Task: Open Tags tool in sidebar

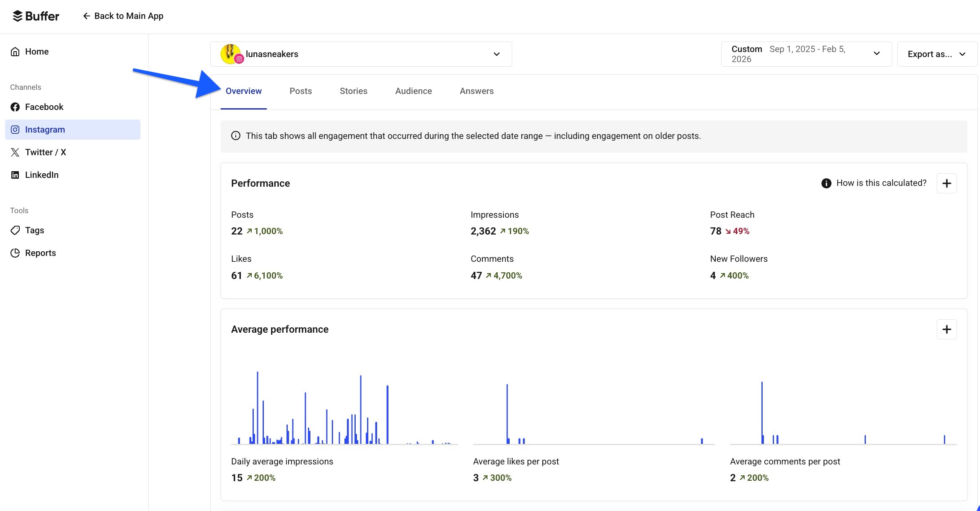Action: pos(73,230)
